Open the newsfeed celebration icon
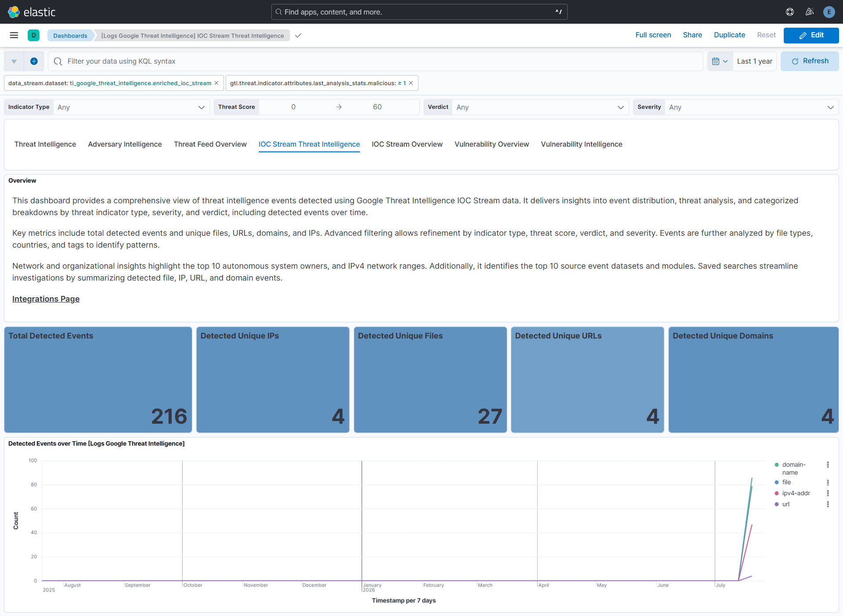 [810, 12]
